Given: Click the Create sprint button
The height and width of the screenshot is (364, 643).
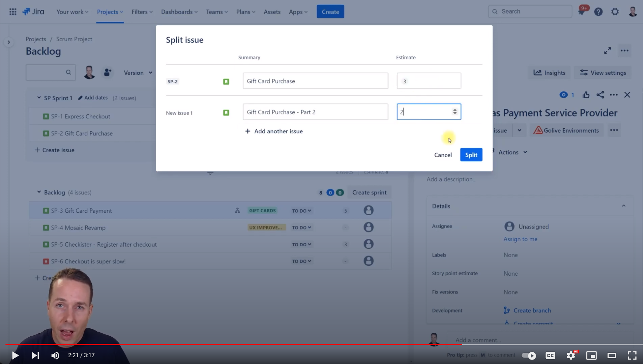Looking at the screenshot, I should (369, 192).
